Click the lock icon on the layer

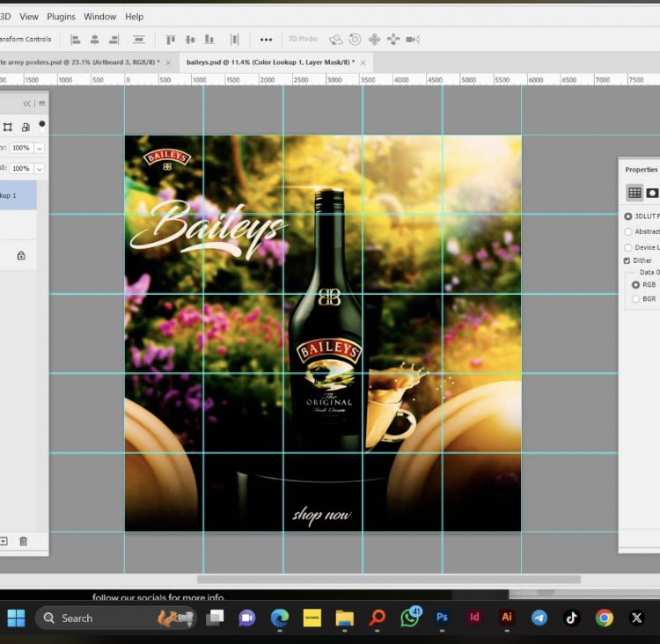[x=21, y=255]
